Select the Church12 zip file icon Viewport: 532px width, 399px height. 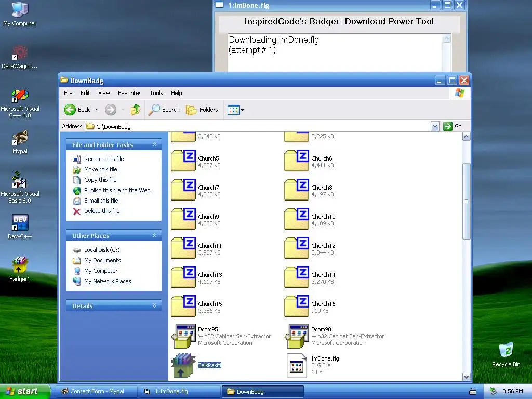click(297, 248)
